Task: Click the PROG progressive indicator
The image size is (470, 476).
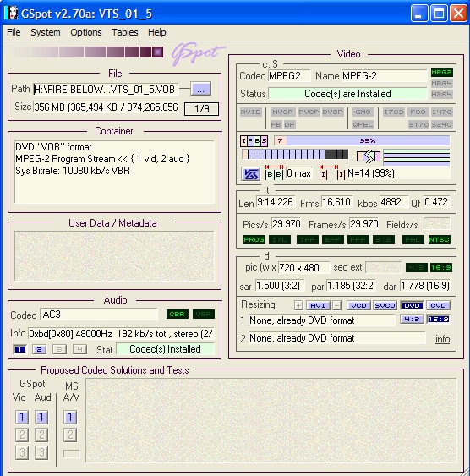Action: [x=254, y=239]
